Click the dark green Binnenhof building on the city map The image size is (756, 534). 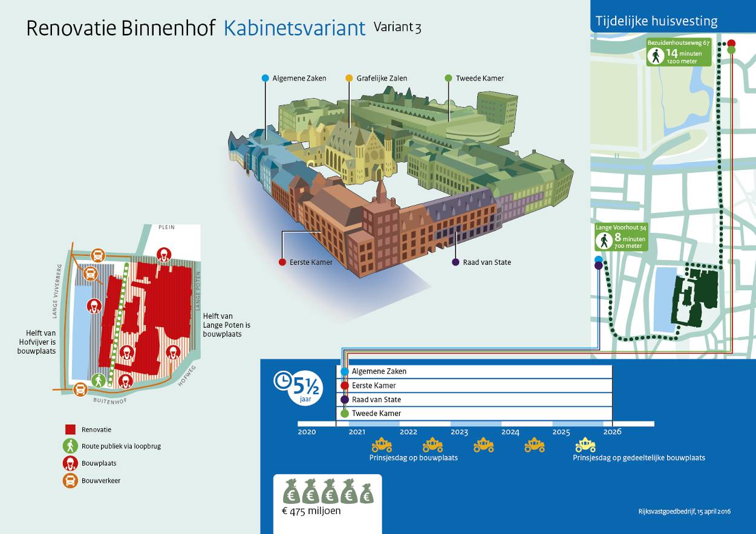[x=696, y=296]
